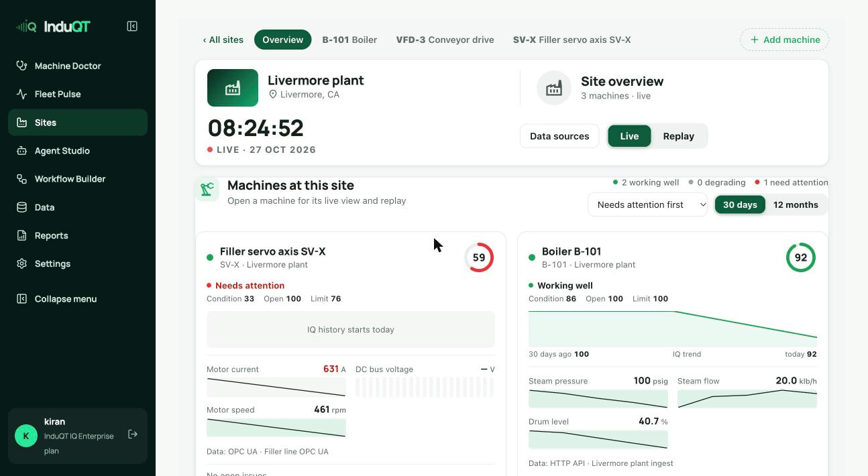Click the Add machine button
868x476 pixels.
click(784, 40)
